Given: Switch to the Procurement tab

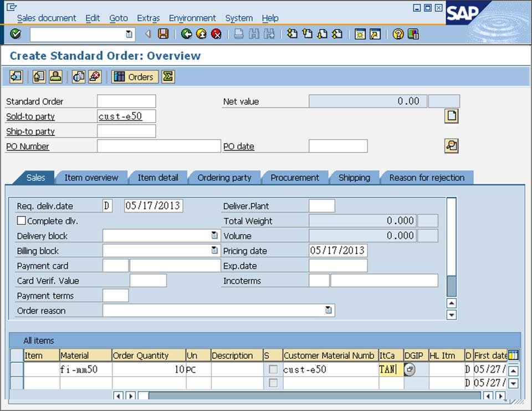Looking at the screenshot, I should tap(295, 177).
